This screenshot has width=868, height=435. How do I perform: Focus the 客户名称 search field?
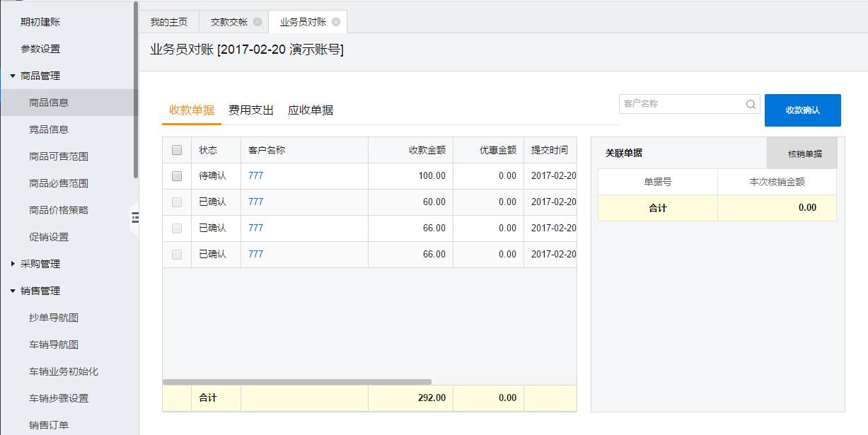(681, 104)
